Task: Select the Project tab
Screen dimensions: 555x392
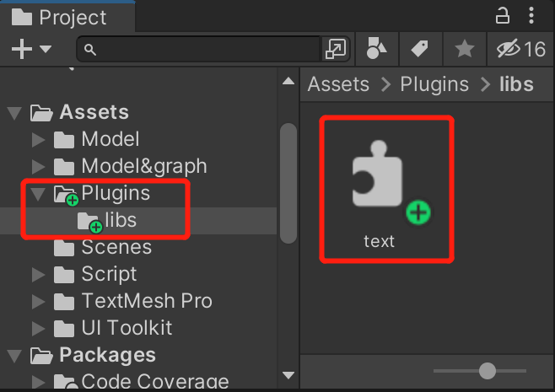Action: pos(67,17)
